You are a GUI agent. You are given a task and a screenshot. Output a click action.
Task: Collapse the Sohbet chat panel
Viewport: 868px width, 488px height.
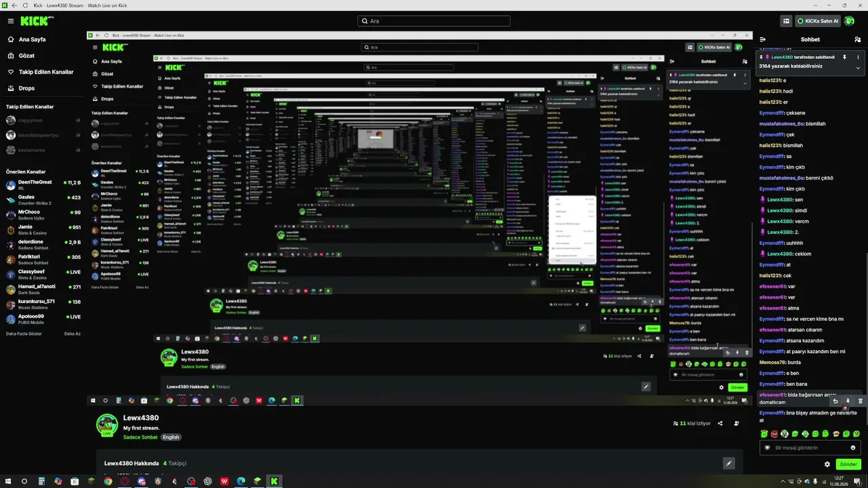coord(763,39)
